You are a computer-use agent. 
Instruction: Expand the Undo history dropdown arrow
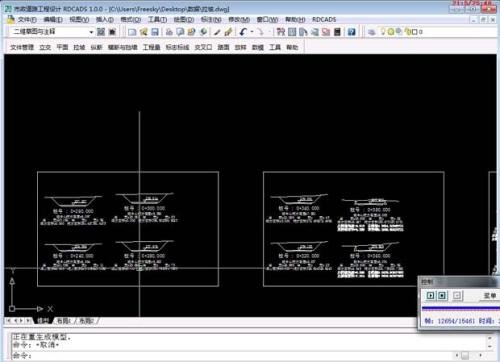252,32
